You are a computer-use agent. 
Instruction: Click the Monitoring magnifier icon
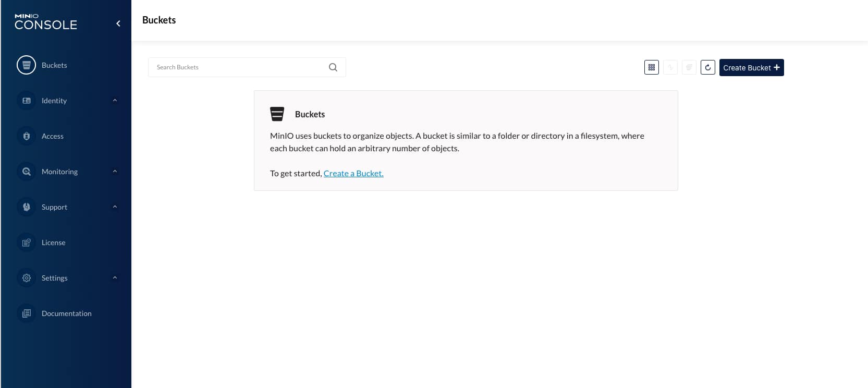coord(26,172)
